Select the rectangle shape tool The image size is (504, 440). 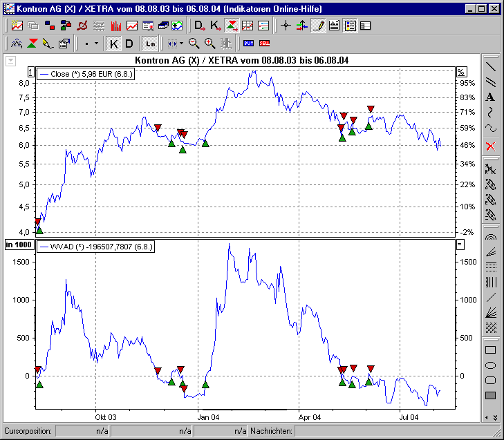tap(490, 350)
